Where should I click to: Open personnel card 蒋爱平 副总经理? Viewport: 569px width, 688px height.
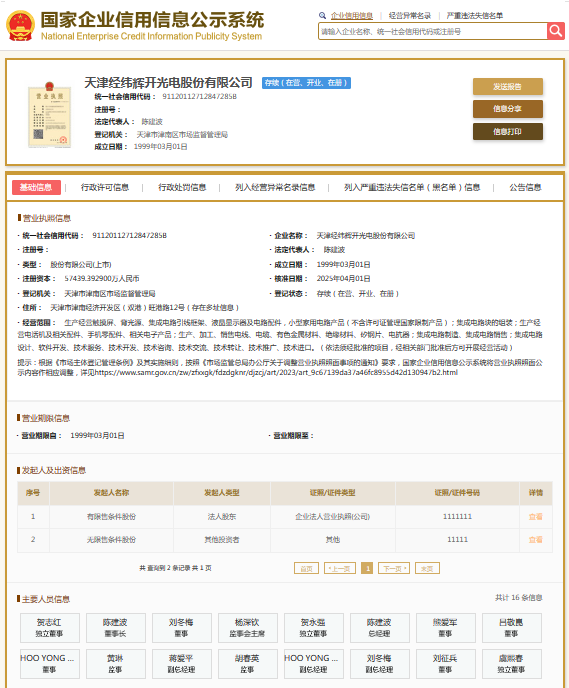182,664
